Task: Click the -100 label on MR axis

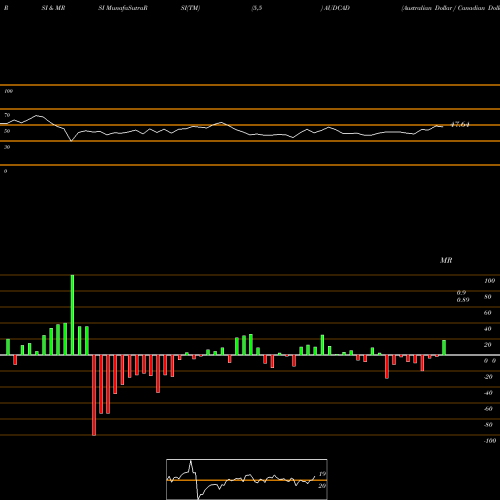Action: [x=490, y=441]
